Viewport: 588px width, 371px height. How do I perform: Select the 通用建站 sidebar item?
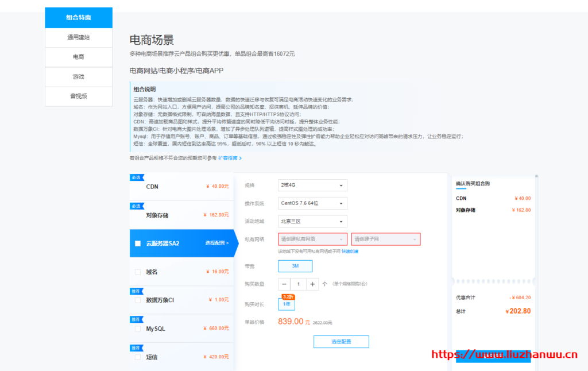(78, 37)
